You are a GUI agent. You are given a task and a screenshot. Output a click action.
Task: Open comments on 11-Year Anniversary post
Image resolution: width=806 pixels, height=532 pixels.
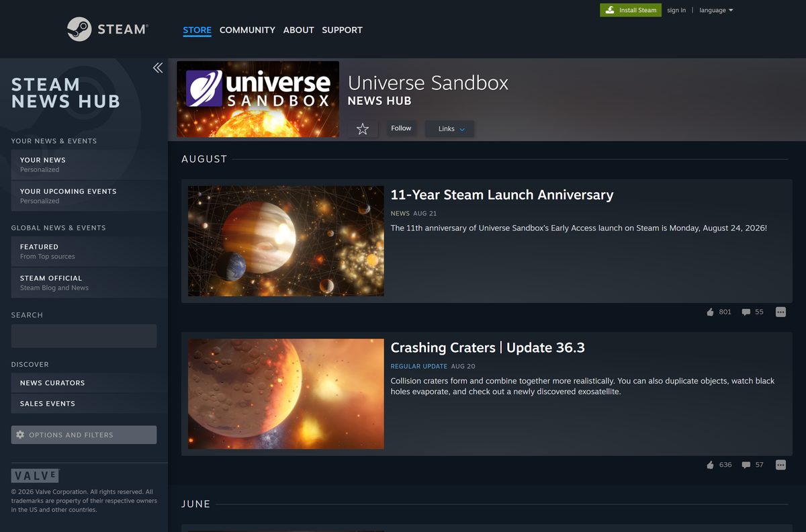pos(746,312)
